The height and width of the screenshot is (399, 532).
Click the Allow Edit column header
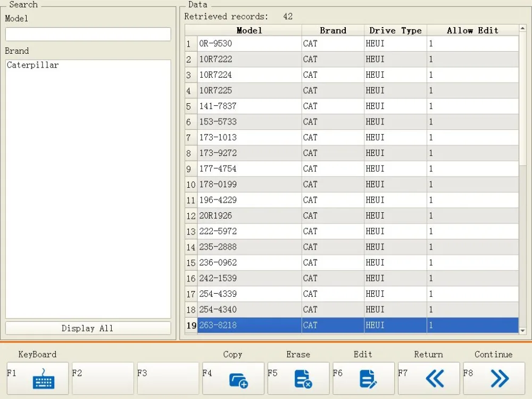point(472,30)
